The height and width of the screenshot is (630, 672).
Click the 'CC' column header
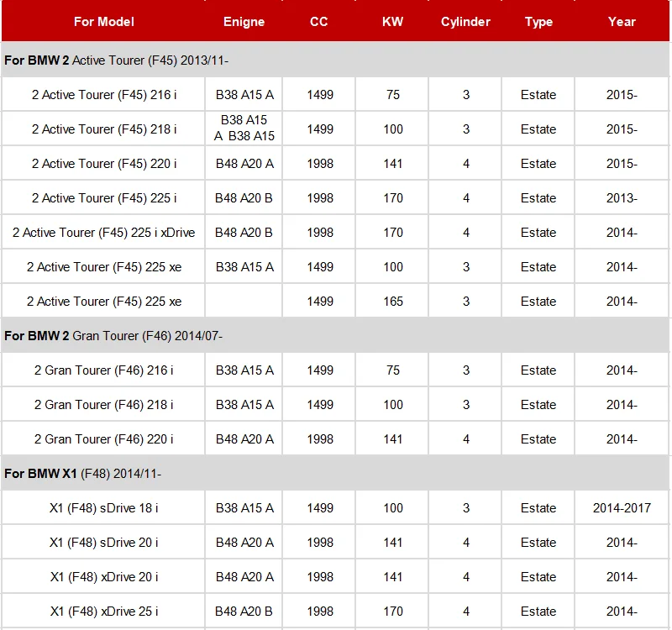click(x=319, y=22)
